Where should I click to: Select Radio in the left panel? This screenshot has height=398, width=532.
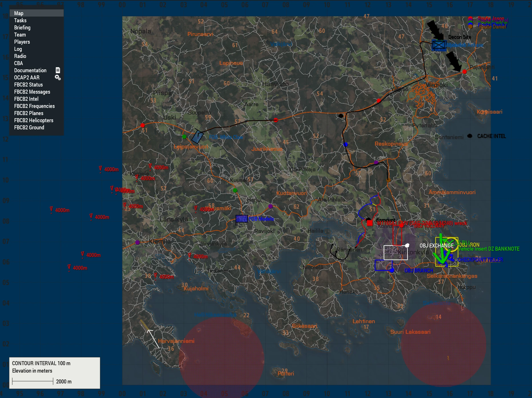point(20,56)
